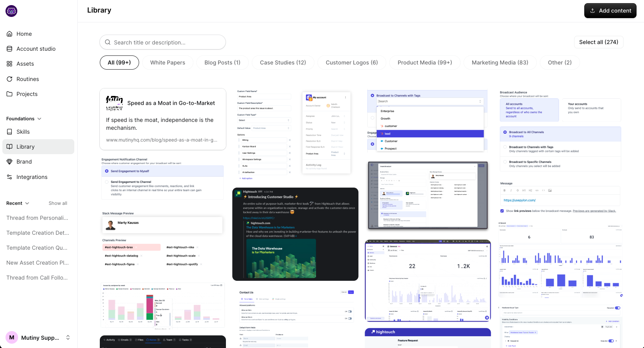Filter by White Papers
The width and height of the screenshot is (644, 348).
[168, 63]
